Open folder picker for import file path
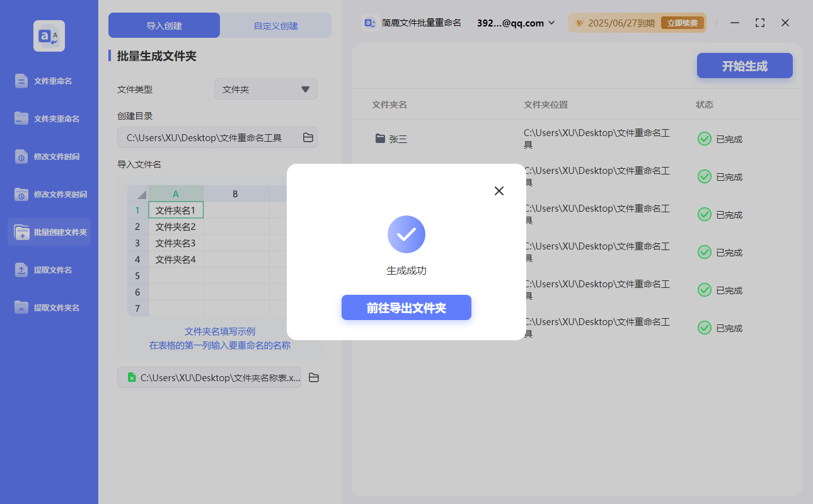This screenshot has width=813, height=504. coord(314,377)
